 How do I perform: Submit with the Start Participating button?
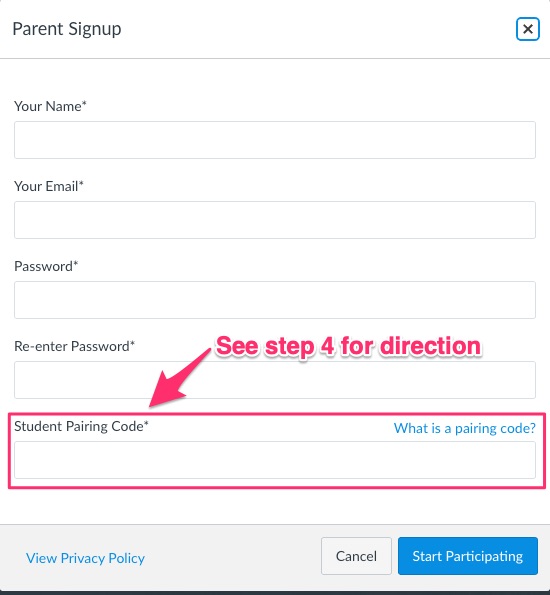click(468, 556)
